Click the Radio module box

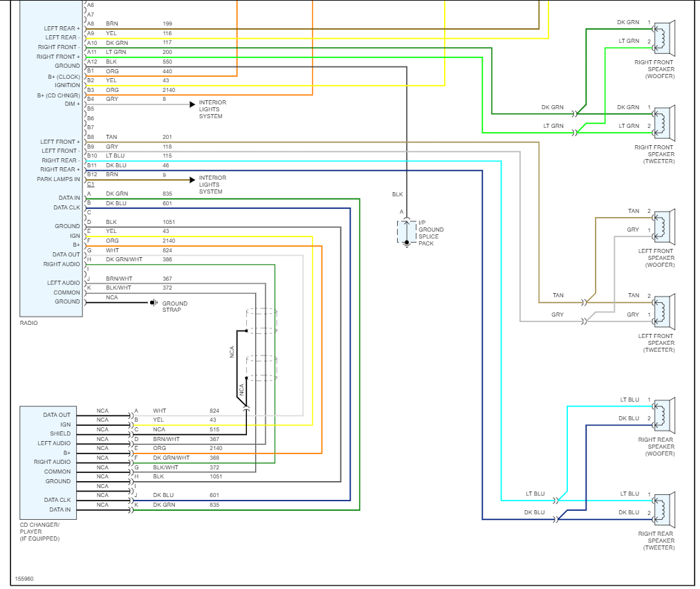coord(51,158)
